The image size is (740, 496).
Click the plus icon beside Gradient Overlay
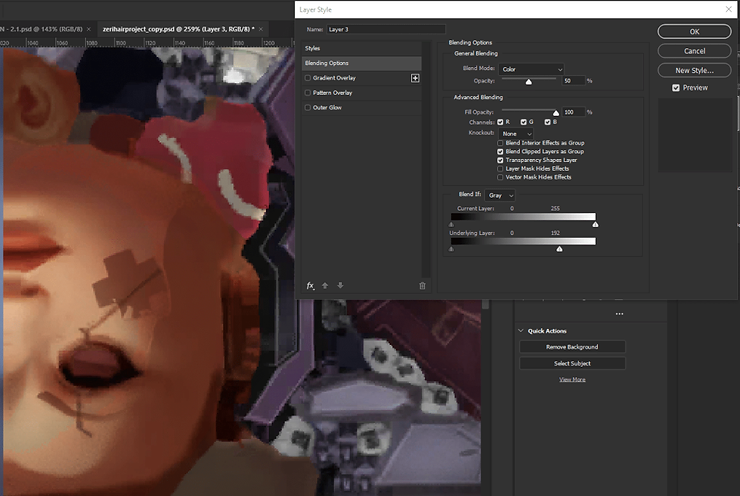(x=415, y=78)
